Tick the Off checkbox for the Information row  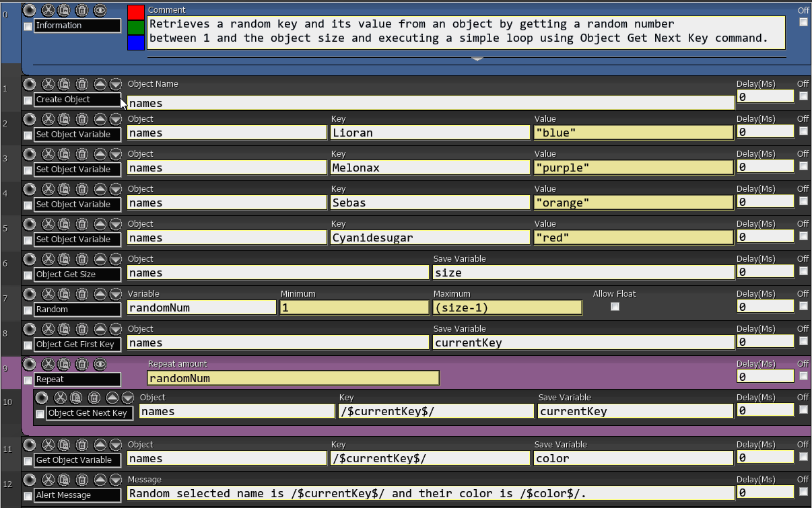tap(803, 22)
